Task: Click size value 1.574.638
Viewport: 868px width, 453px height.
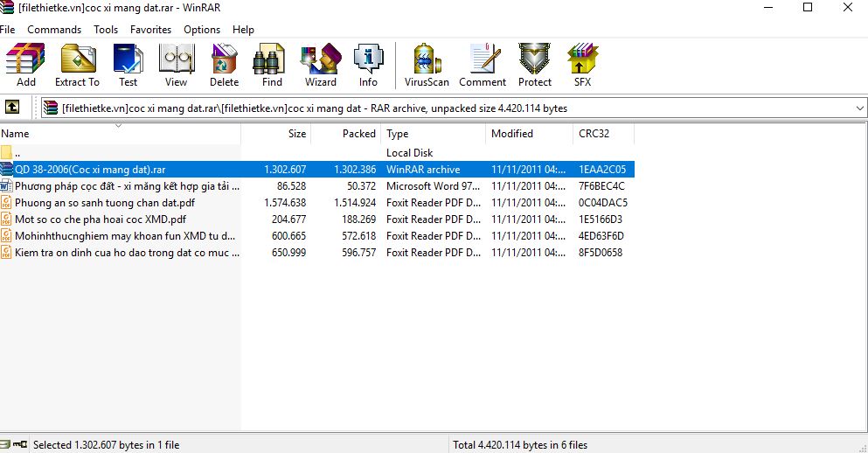Action: coord(285,203)
